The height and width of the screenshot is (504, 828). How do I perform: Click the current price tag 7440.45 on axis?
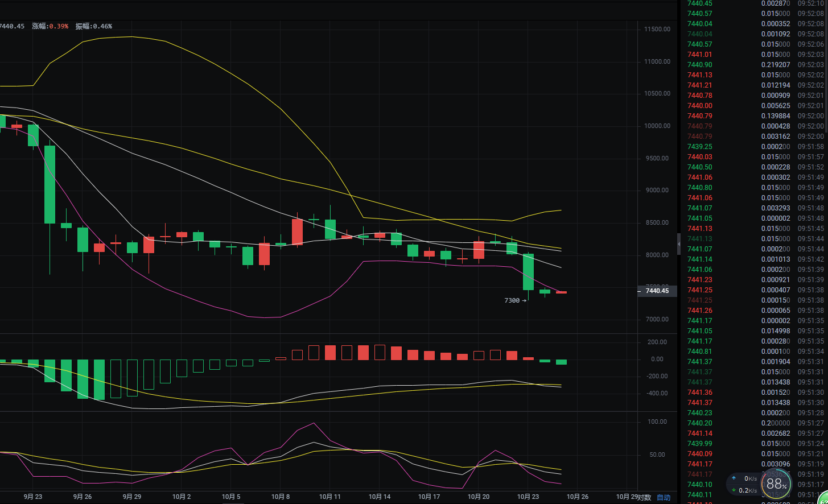click(x=657, y=291)
